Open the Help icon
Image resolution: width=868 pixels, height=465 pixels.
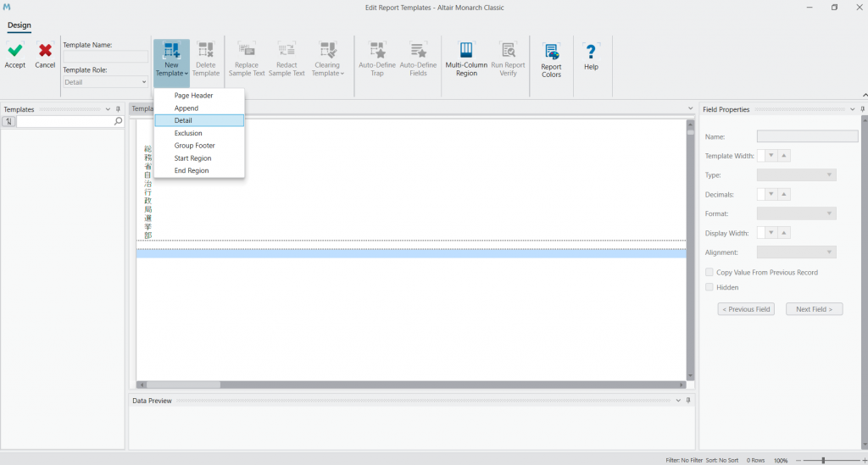591,52
